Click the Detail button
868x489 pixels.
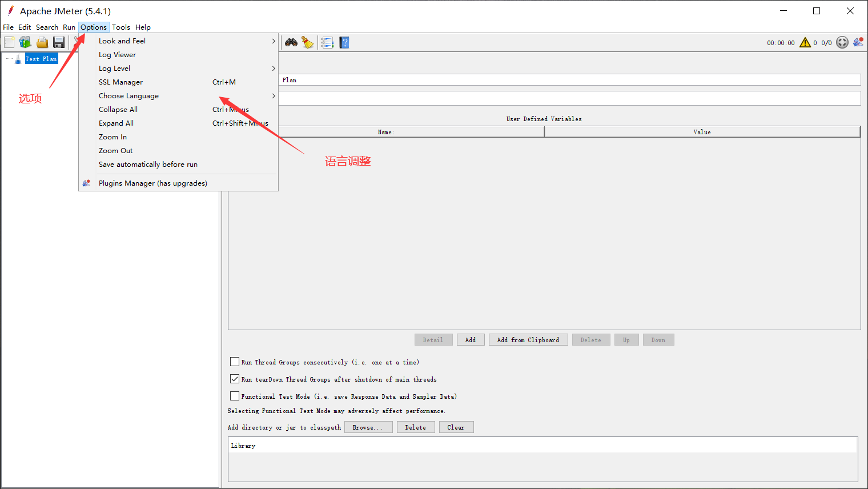coord(433,340)
